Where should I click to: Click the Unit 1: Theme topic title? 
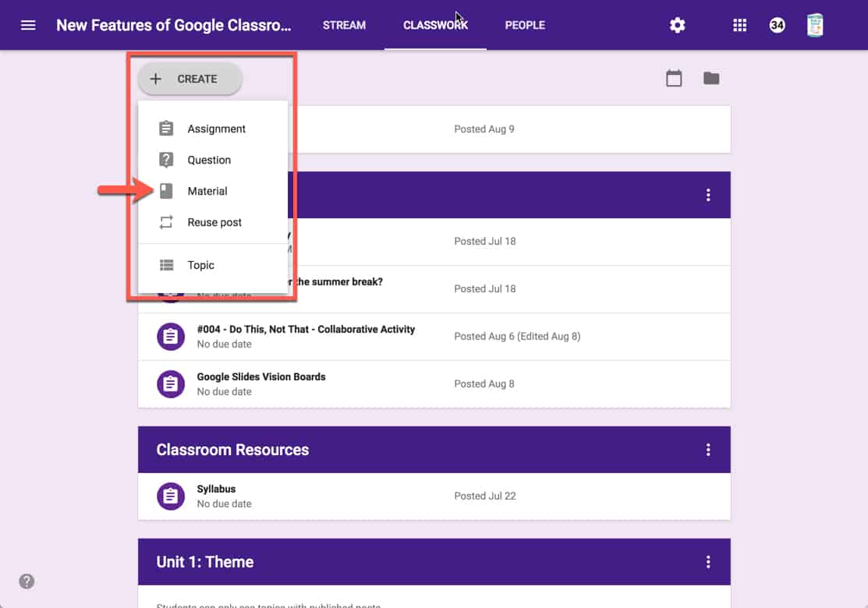click(205, 562)
